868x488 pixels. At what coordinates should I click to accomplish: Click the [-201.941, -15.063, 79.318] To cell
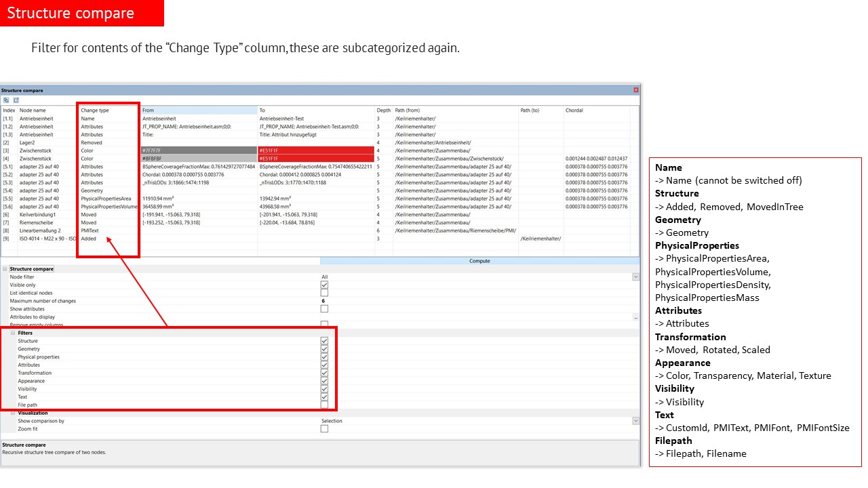289,214
